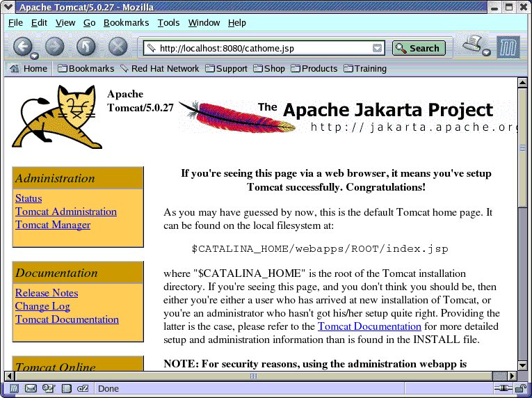Click the Forward navigation button
This screenshot has height=398, width=532.
tap(55, 47)
